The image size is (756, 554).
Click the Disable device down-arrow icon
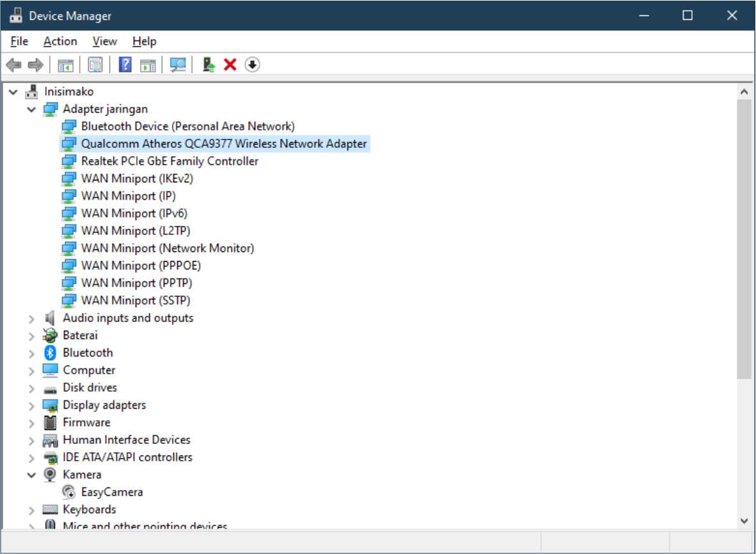(252, 65)
